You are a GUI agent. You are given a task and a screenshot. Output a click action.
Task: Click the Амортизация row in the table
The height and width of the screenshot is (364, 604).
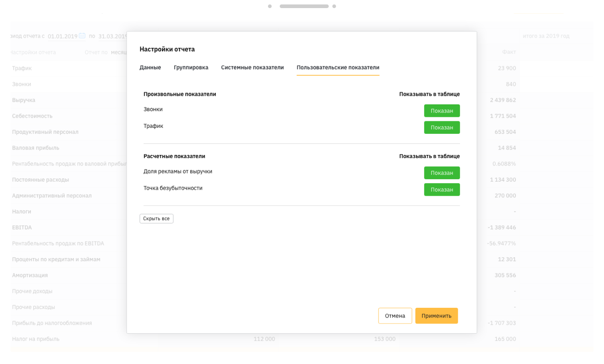point(30,275)
